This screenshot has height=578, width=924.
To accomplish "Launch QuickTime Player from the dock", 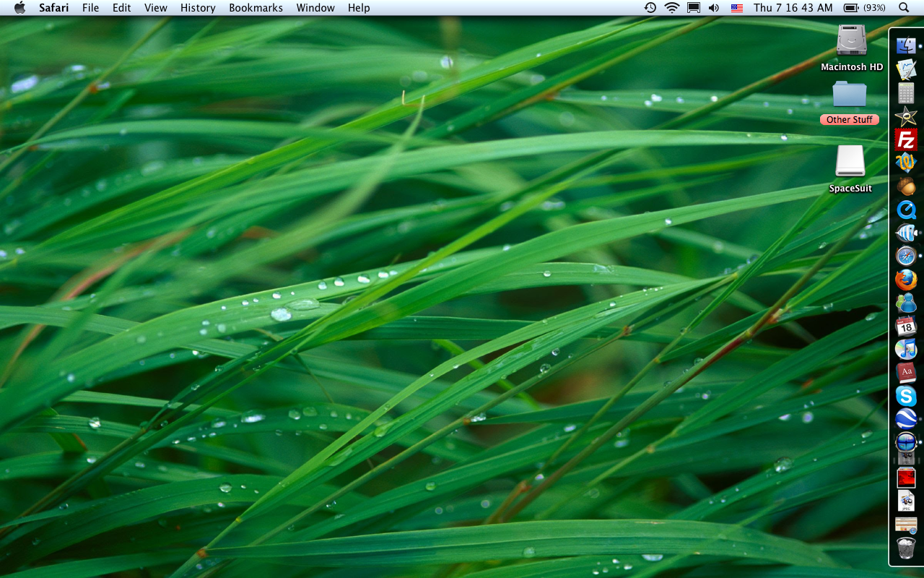I will pyautogui.click(x=905, y=210).
